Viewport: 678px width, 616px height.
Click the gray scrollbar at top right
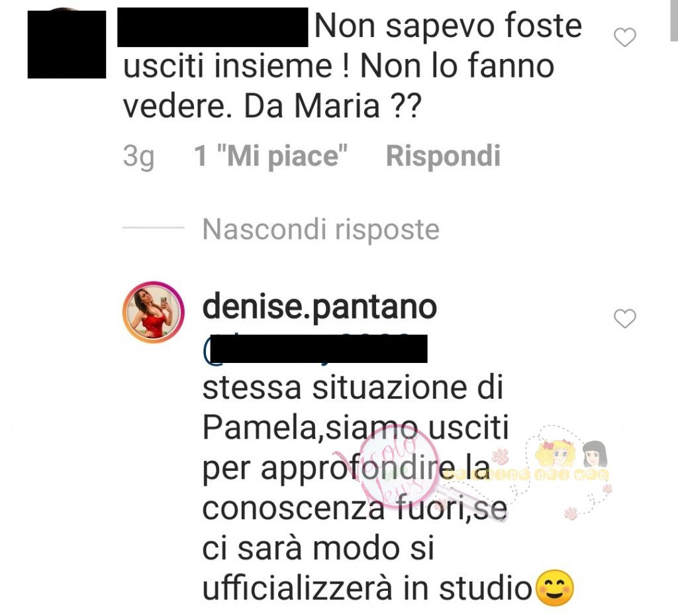point(673,21)
